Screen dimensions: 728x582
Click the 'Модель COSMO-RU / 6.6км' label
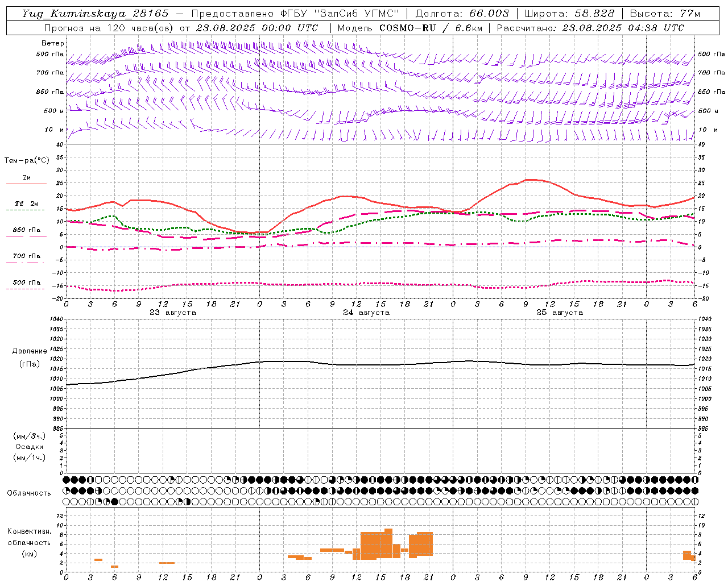click(410, 28)
